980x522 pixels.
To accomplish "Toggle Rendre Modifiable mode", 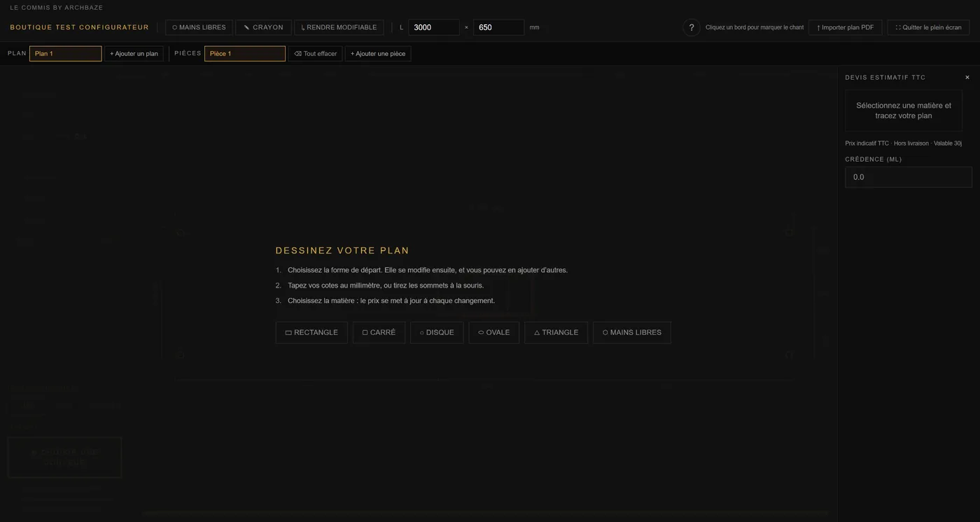I will [339, 27].
